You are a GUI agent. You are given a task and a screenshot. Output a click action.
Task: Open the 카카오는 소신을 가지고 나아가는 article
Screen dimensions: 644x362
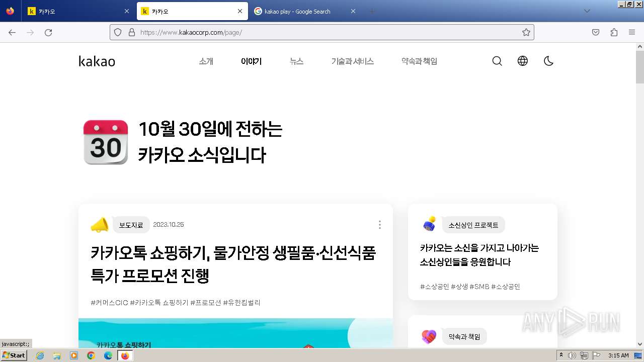pos(479,255)
